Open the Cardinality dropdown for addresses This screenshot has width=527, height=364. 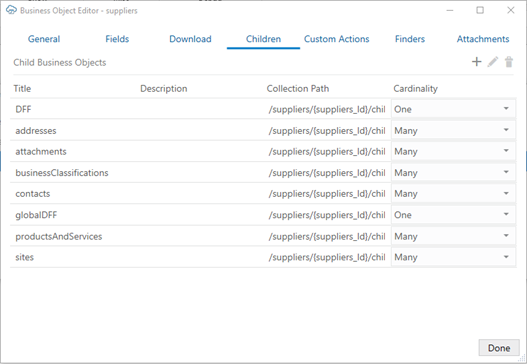click(x=453, y=130)
